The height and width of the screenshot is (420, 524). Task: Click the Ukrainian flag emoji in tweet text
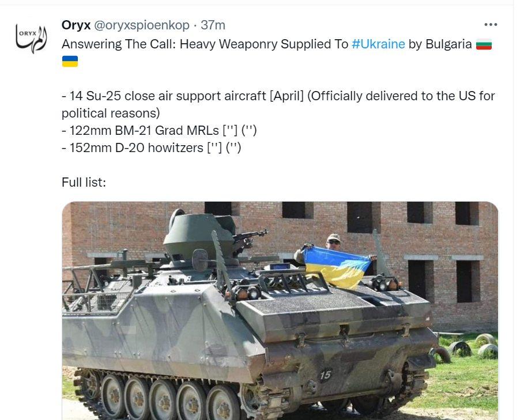(x=70, y=62)
